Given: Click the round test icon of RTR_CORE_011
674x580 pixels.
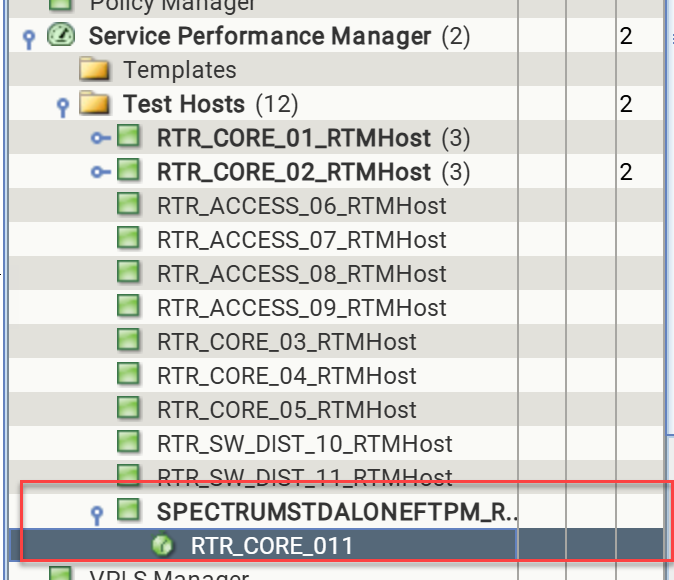Looking at the screenshot, I should [162, 544].
